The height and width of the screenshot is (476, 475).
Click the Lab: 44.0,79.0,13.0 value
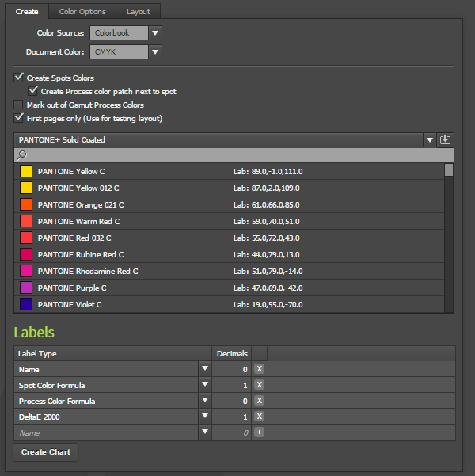(x=267, y=255)
